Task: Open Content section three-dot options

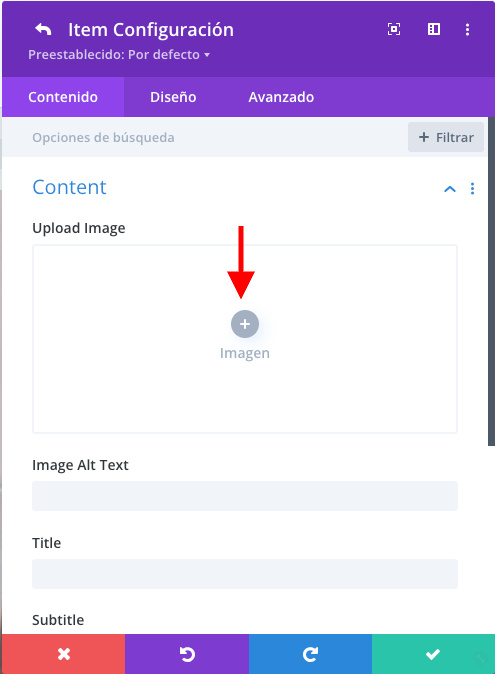Action: tap(472, 189)
